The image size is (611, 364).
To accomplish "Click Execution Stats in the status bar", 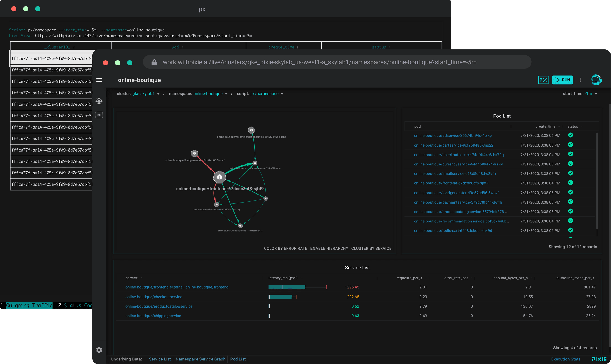I will tap(566, 359).
